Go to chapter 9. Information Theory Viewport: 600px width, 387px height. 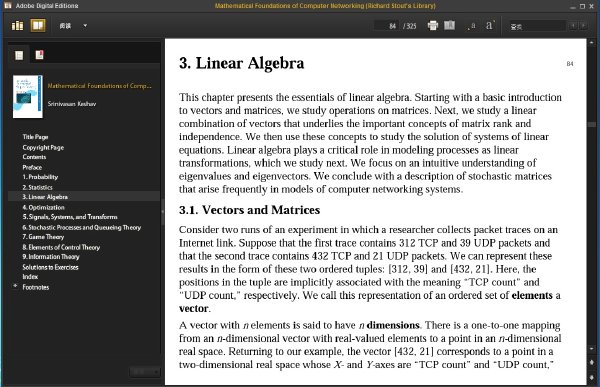[51, 256]
